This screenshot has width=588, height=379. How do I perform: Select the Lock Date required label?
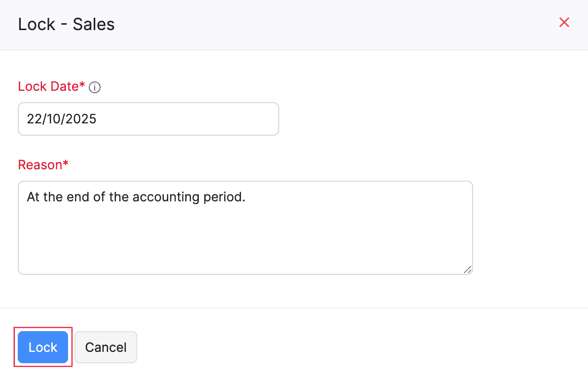50,86
